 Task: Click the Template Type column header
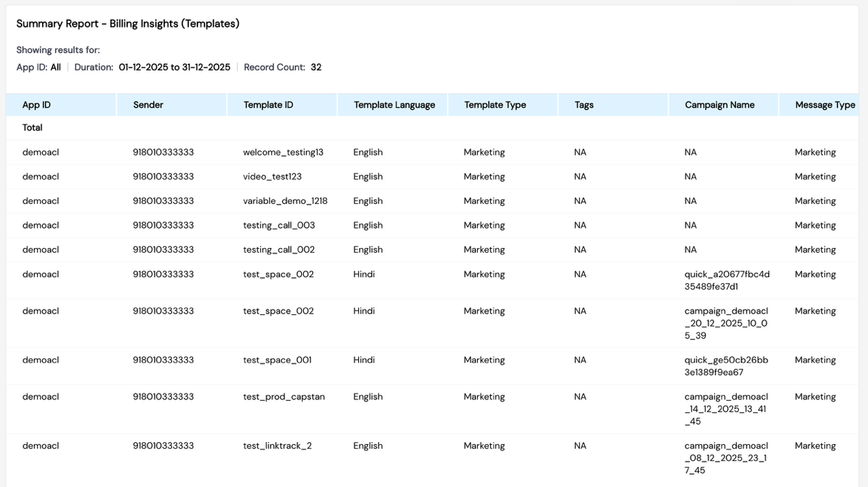(503, 105)
